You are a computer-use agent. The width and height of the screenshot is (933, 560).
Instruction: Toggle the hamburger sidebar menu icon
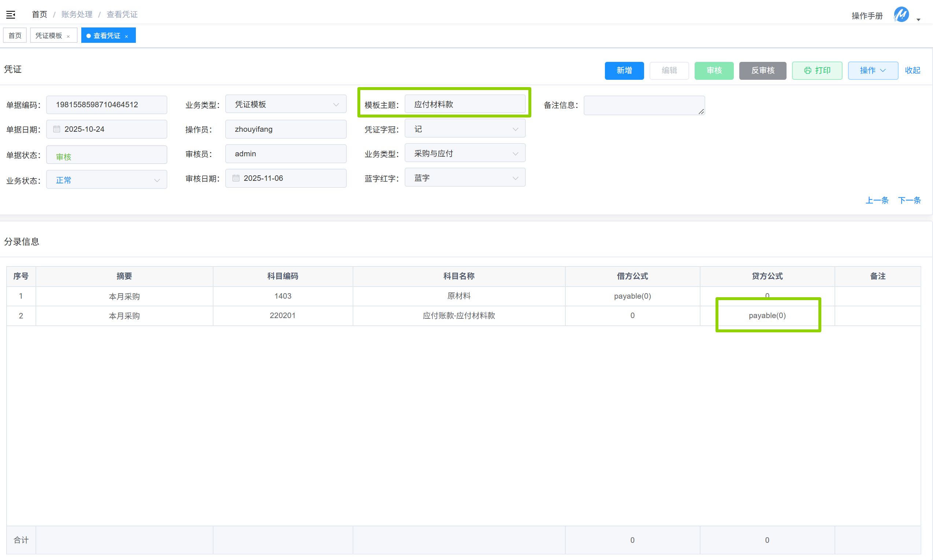pyautogui.click(x=11, y=15)
